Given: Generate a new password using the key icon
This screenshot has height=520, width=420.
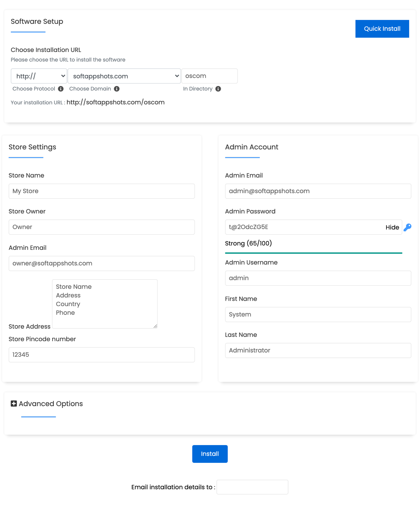Looking at the screenshot, I should 408,227.
